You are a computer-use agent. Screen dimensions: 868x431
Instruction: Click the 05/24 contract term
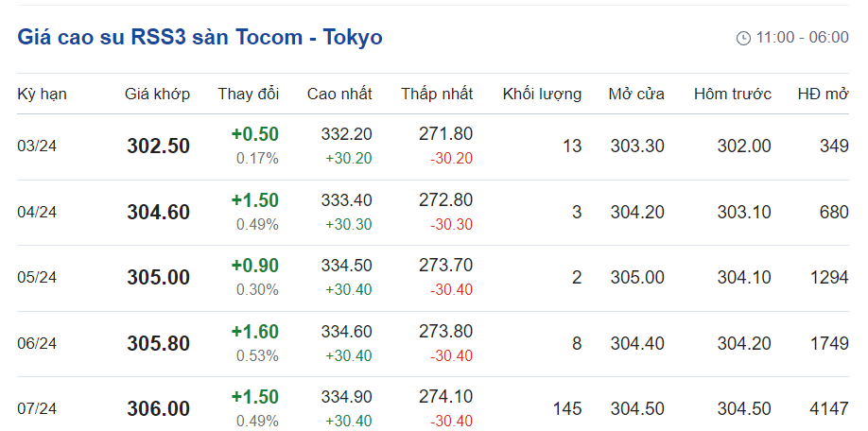pyautogui.click(x=37, y=278)
